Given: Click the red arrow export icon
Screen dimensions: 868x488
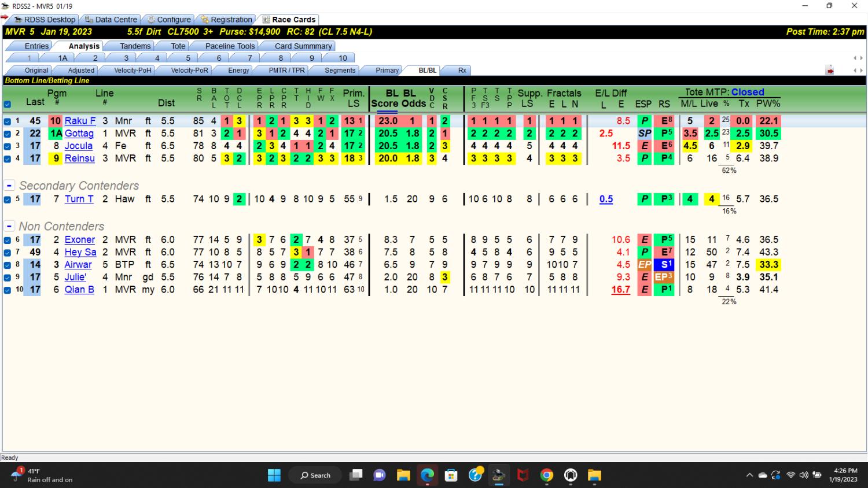Looking at the screenshot, I should (x=830, y=71).
